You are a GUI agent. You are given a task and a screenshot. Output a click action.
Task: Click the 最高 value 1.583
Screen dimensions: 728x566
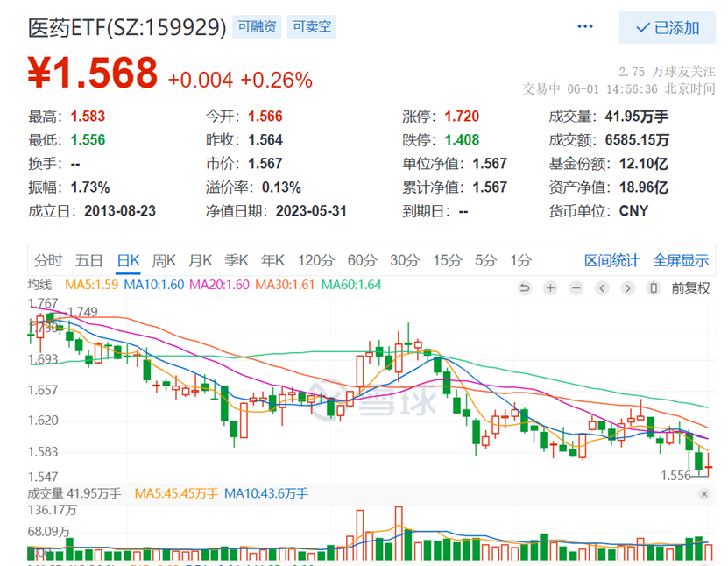(x=88, y=116)
